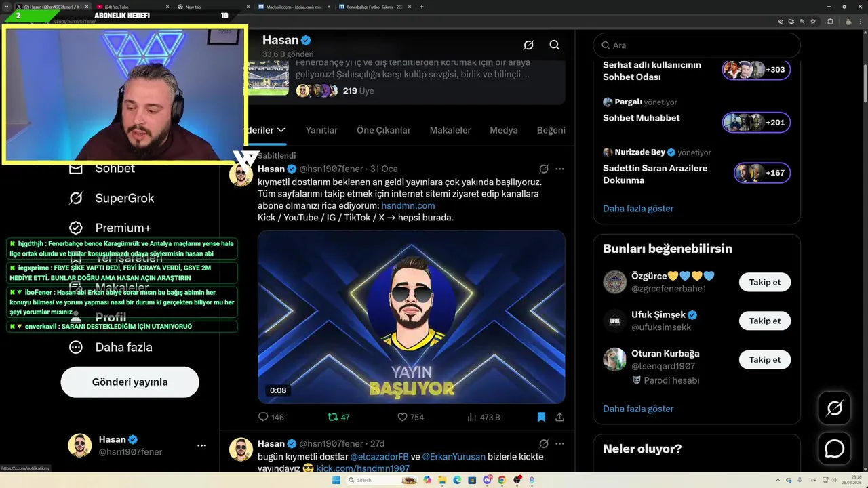Click the Grok icon on the pinned post
Viewport: 868px width, 488px height.
[x=544, y=169]
